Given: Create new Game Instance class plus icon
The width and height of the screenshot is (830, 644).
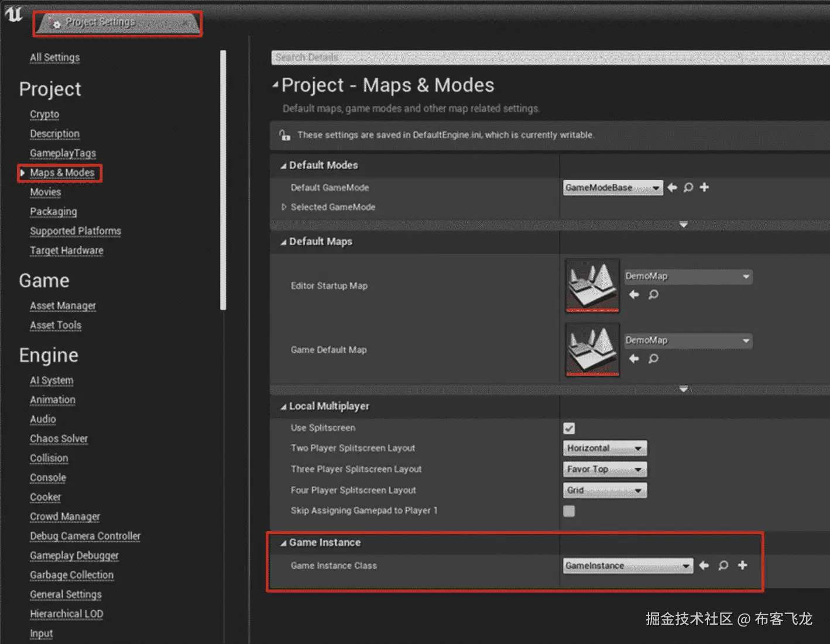Looking at the screenshot, I should point(743,565).
